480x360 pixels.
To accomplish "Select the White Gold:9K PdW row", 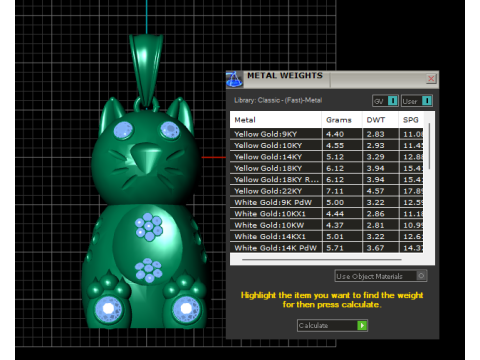I will coord(327,202).
